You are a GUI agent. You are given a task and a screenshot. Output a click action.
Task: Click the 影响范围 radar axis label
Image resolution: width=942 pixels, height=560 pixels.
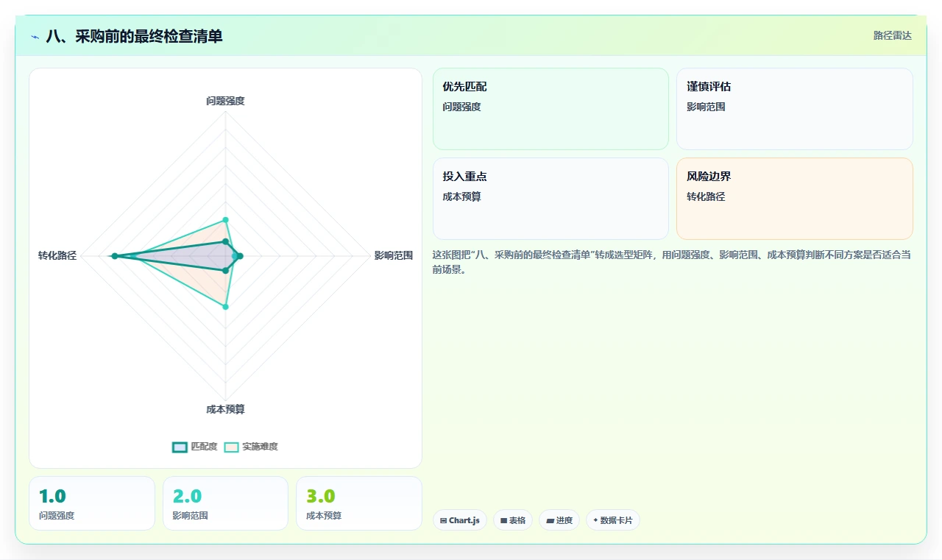393,256
